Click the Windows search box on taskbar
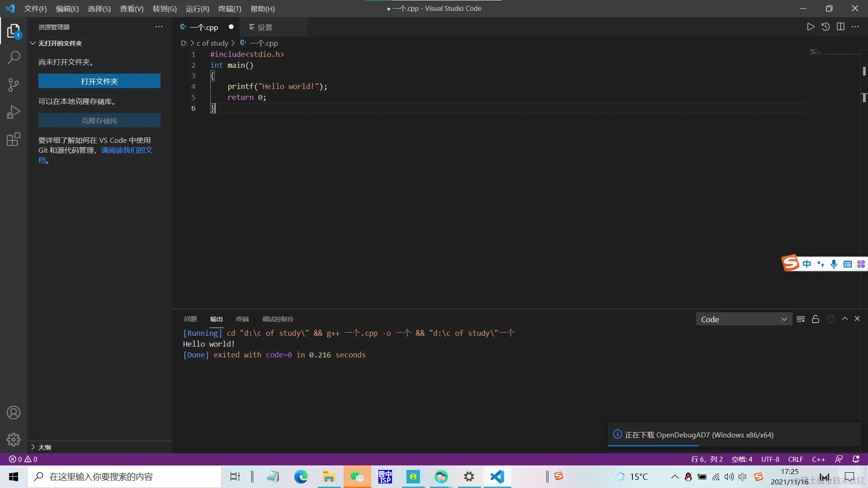Image resolution: width=868 pixels, height=488 pixels. click(x=124, y=477)
